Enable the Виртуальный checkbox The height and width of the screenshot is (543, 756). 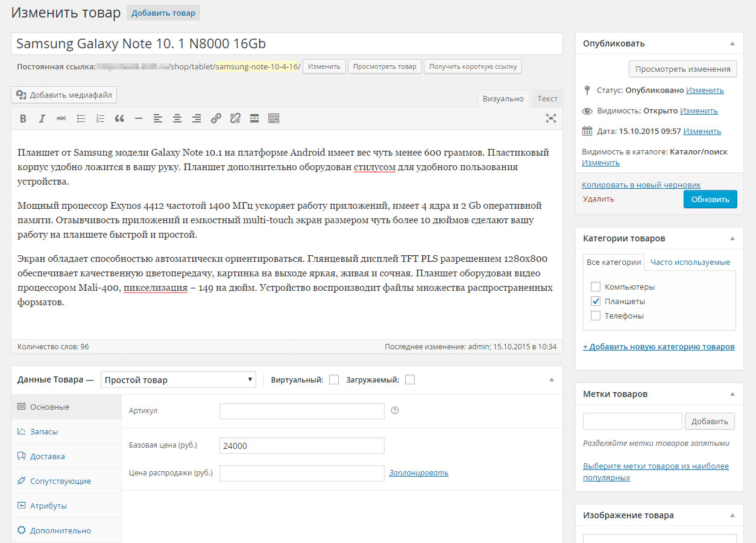tap(334, 379)
